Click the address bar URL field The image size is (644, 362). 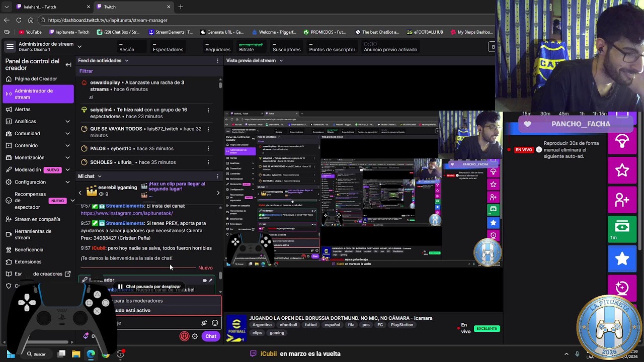(x=267, y=20)
